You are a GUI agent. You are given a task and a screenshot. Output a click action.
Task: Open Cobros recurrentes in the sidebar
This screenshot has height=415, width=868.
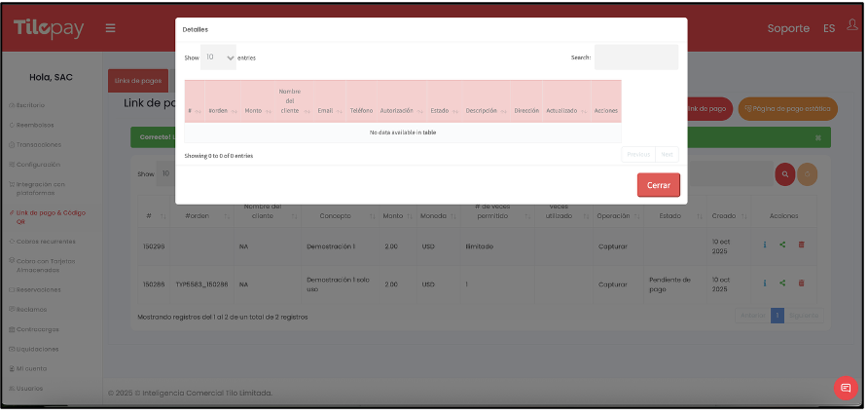coord(42,242)
